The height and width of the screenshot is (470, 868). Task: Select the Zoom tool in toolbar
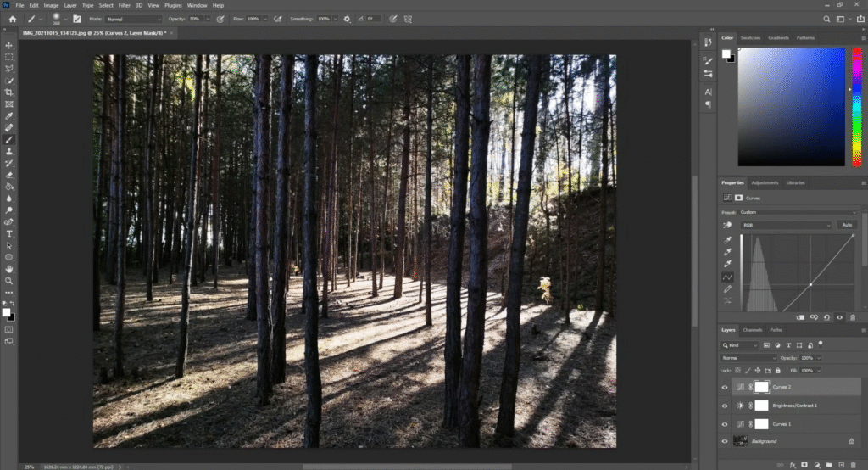click(x=9, y=280)
